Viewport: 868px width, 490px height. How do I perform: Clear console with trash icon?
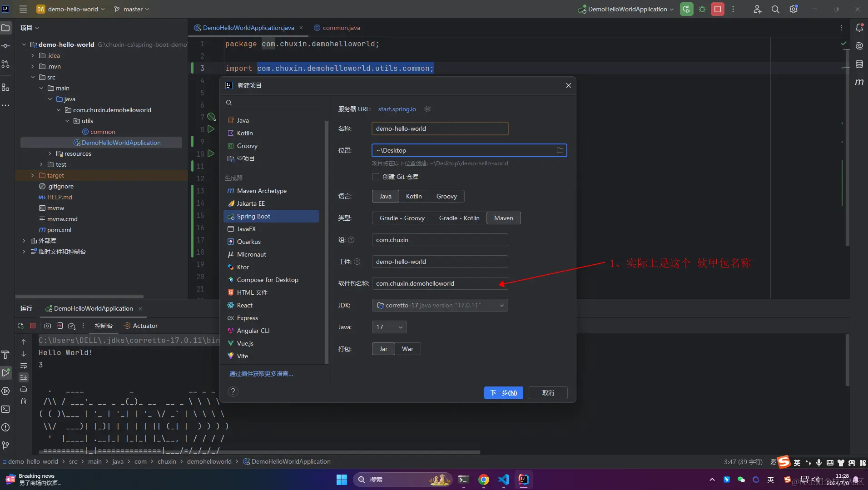click(x=24, y=401)
